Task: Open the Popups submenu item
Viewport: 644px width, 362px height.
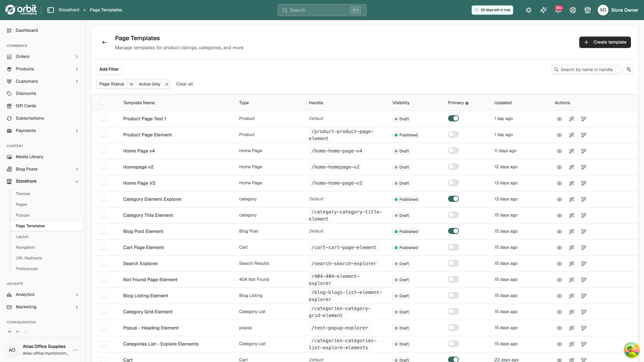Action: click(x=22, y=215)
